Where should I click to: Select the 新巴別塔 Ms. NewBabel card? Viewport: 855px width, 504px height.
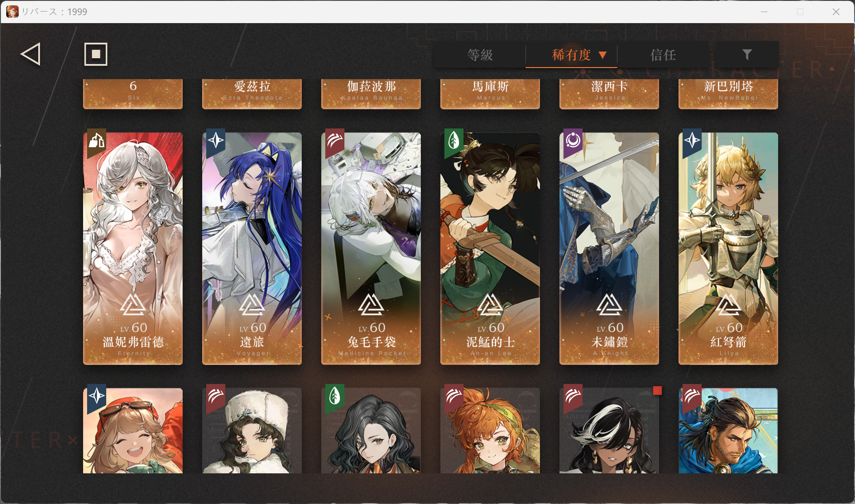coord(728,94)
